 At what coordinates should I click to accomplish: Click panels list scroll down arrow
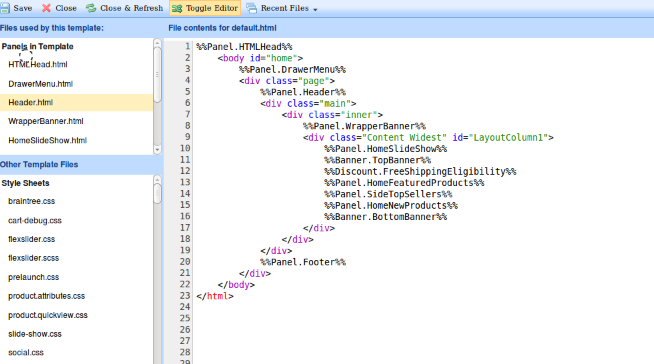click(157, 150)
